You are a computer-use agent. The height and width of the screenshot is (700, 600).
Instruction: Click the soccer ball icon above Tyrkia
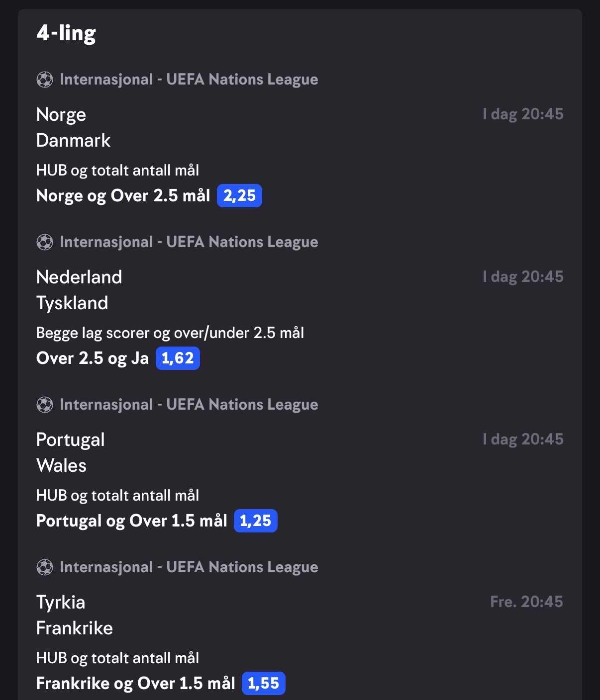coord(45,567)
